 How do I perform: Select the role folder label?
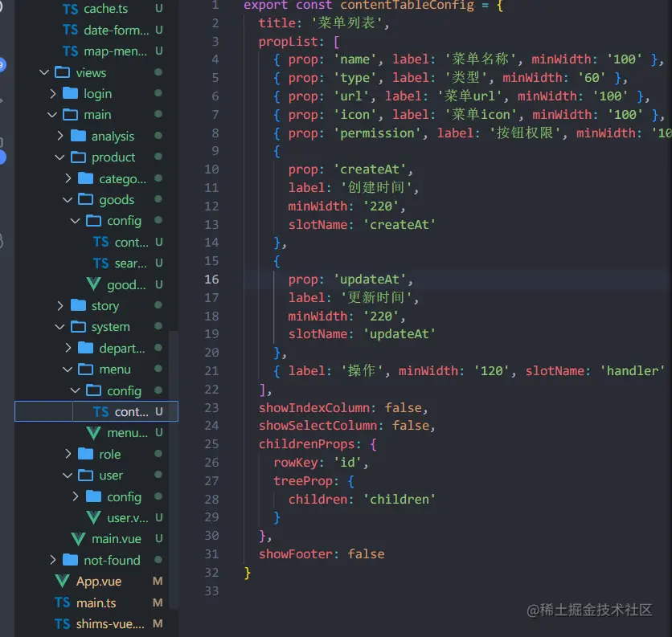tap(109, 454)
